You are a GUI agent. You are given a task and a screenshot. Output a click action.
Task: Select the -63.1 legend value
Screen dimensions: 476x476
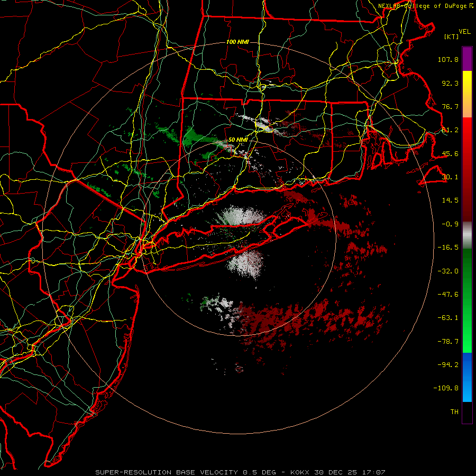(448, 318)
